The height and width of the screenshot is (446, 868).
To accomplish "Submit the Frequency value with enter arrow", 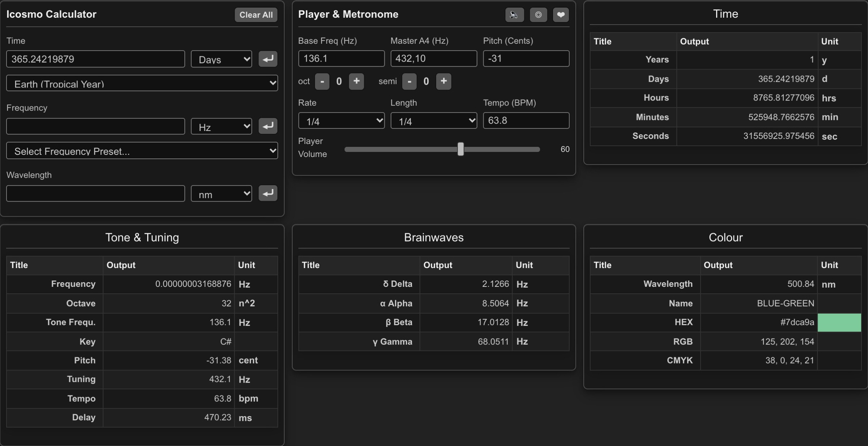I will click(268, 126).
